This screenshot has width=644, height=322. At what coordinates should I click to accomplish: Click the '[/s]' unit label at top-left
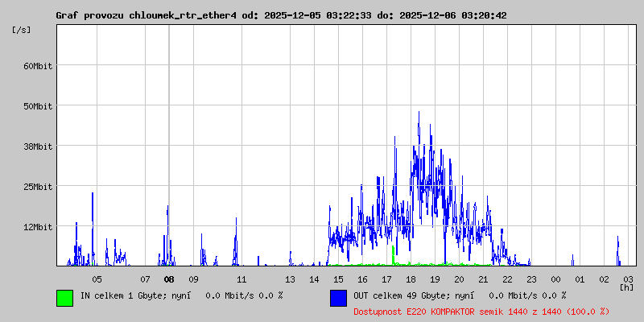pos(22,29)
